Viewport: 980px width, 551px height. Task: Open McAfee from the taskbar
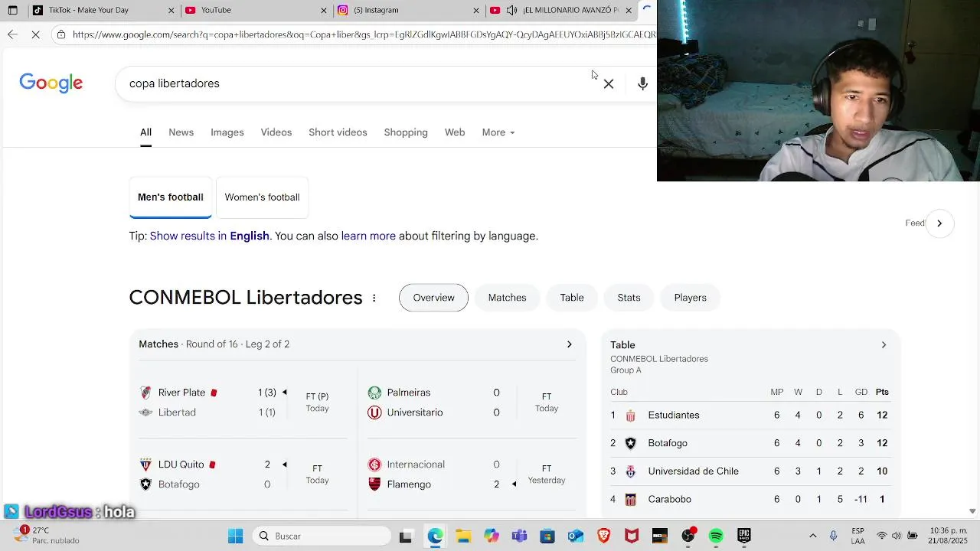point(632,536)
